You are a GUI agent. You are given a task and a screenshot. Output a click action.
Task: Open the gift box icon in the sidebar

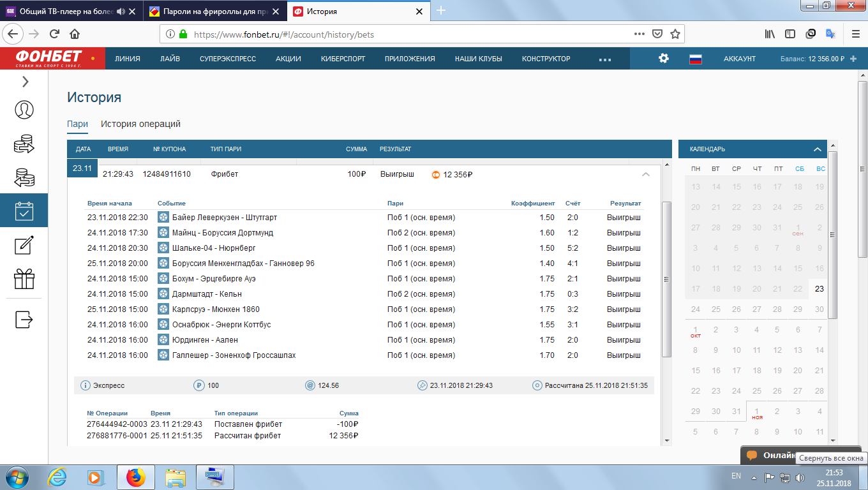24,279
